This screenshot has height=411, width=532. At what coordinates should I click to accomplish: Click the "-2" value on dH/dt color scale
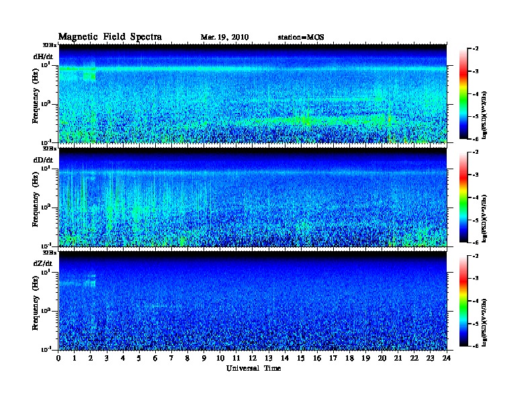pyautogui.click(x=476, y=49)
